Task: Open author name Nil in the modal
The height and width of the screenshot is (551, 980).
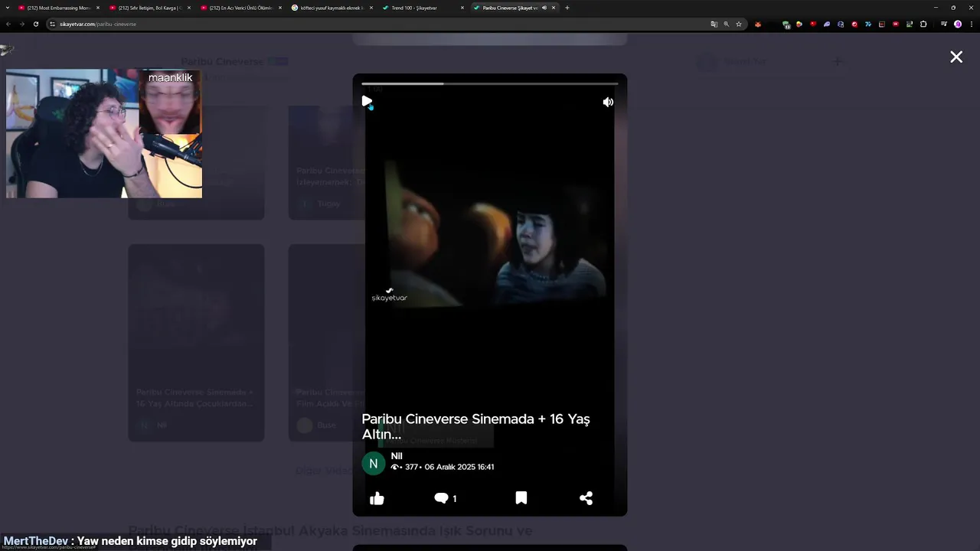Action: [397, 456]
